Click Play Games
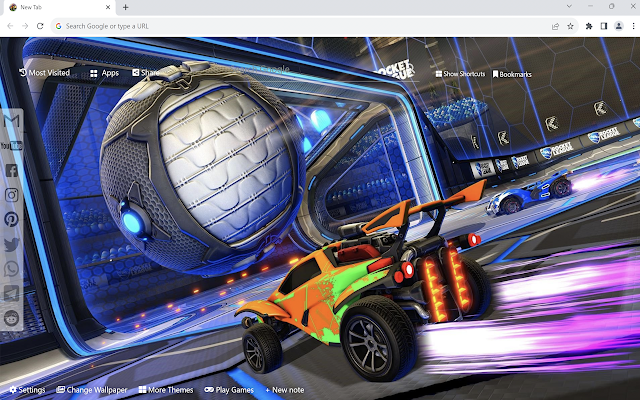This screenshot has height=400, width=640. (x=229, y=390)
